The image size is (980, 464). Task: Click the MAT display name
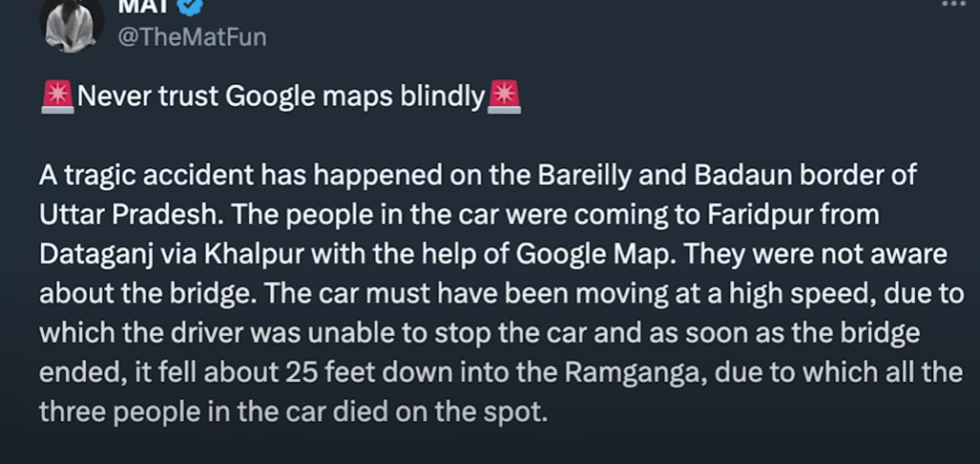(144, 7)
